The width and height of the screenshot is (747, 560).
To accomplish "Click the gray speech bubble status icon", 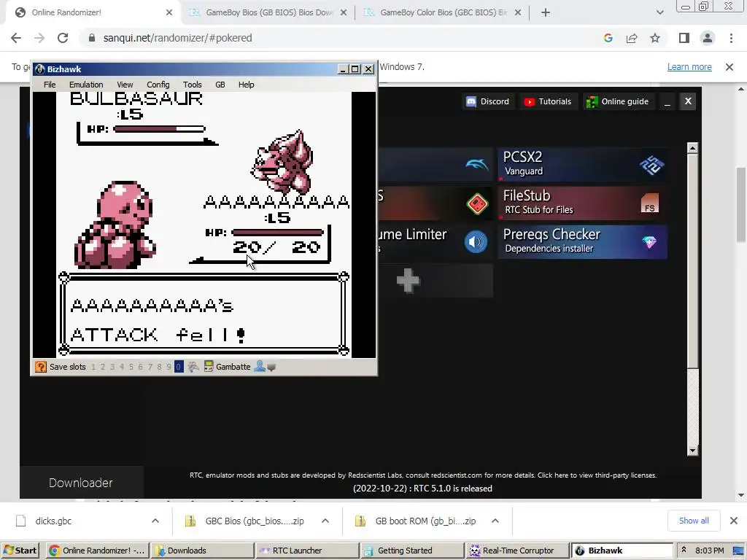I will coord(271,367).
